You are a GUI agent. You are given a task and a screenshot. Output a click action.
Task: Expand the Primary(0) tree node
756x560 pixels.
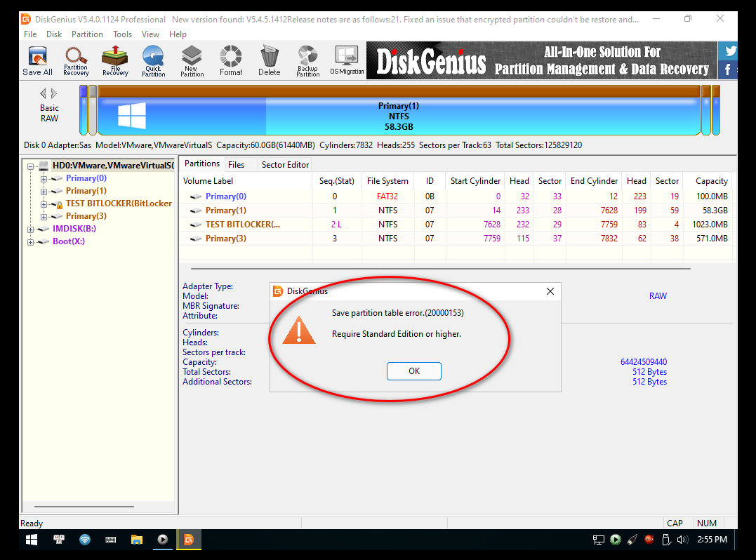(44, 179)
